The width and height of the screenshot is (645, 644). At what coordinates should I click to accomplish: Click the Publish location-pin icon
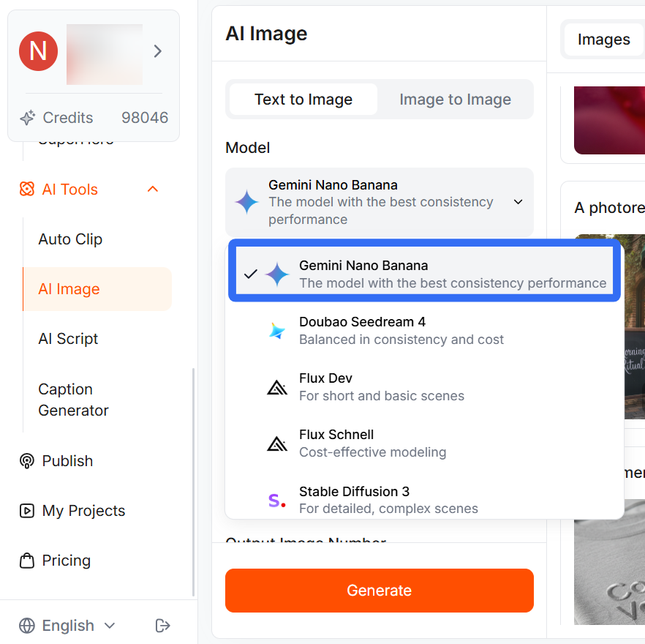coord(27,461)
